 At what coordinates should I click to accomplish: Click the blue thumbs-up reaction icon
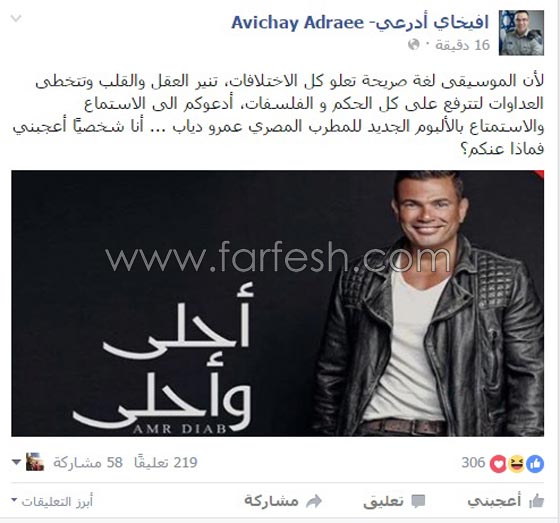(535, 464)
